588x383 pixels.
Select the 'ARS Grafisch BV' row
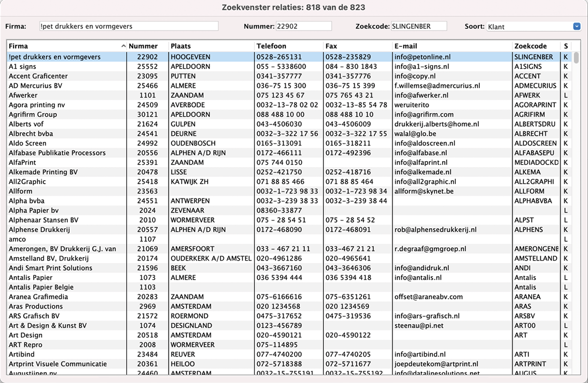290,316
